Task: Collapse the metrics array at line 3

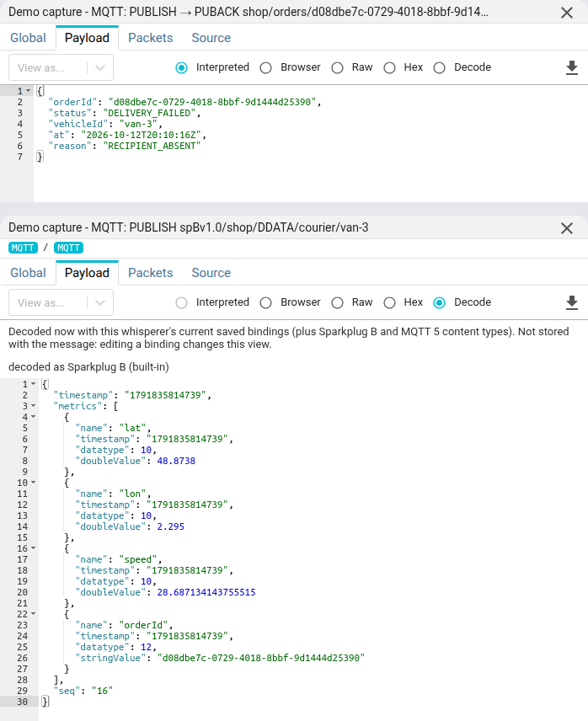Action: click(x=33, y=406)
